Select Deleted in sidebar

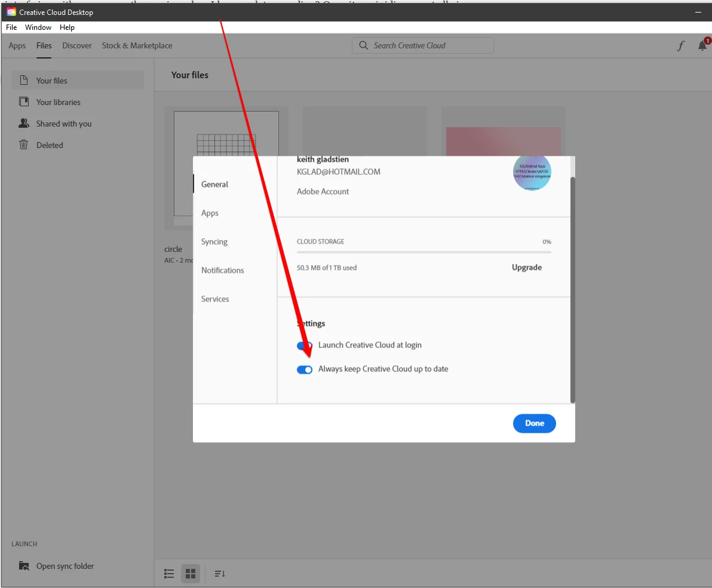coord(78,145)
